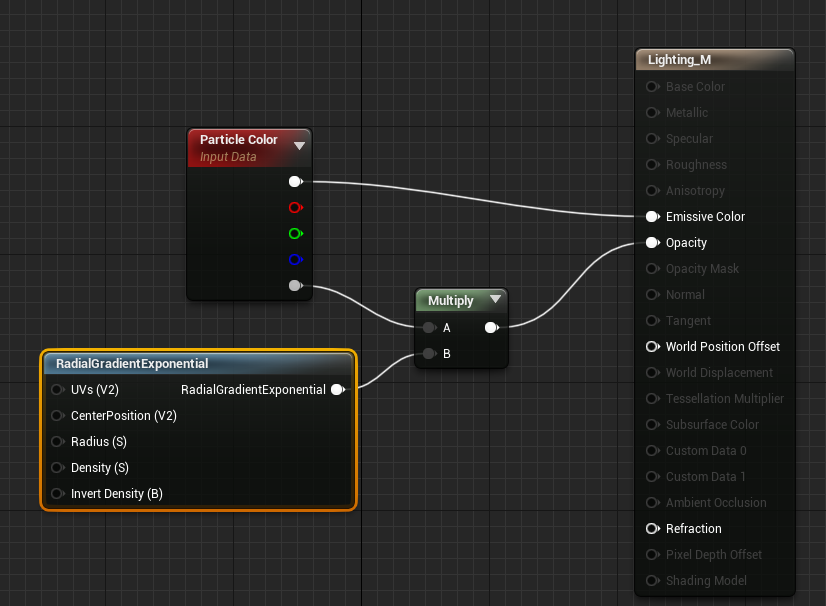Click the Shading Model input pin

pyautogui.click(x=653, y=581)
